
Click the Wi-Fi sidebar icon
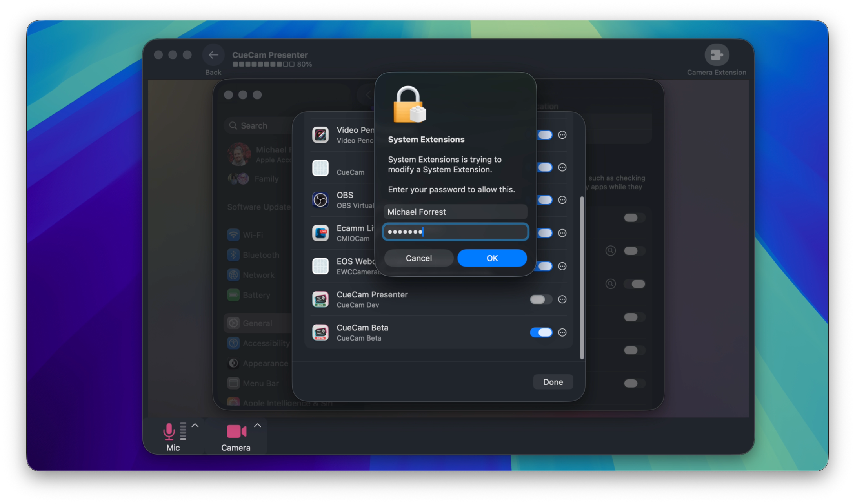pos(233,235)
